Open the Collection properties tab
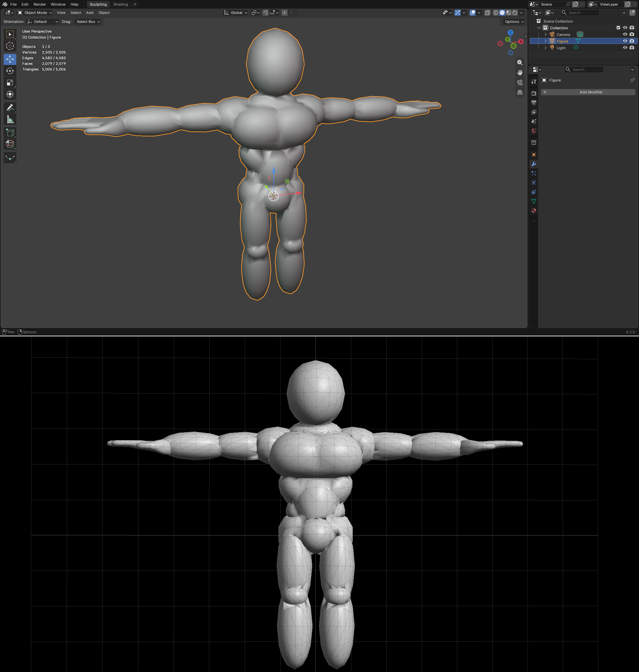The image size is (639, 672). 534,143
